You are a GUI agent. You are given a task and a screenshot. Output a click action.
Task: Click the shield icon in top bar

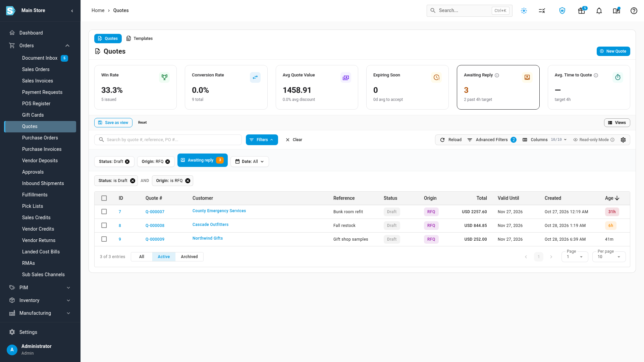pyautogui.click(x=562, y=11)
